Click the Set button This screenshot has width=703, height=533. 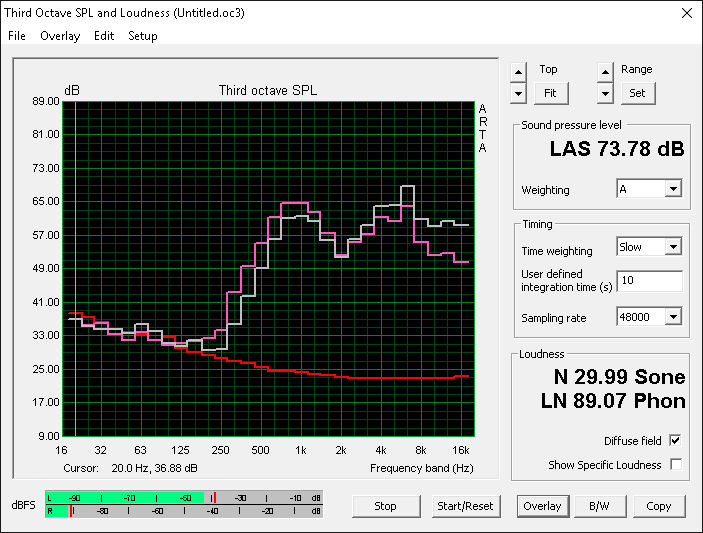click(638, 93)
